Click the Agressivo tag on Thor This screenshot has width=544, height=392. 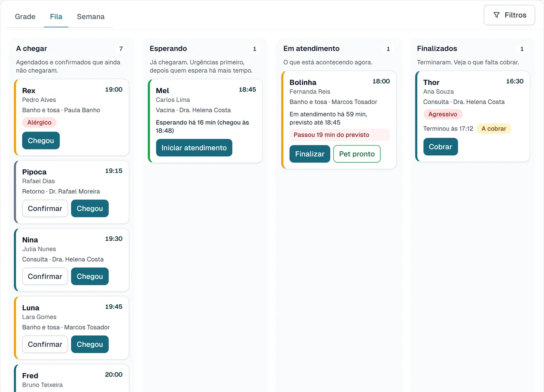click(443, 114)
